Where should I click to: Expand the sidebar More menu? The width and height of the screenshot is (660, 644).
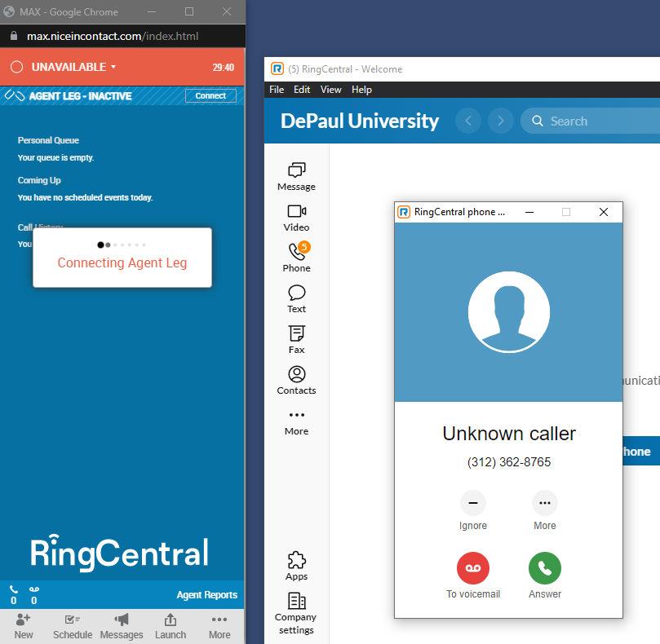(x=296, y=421)
